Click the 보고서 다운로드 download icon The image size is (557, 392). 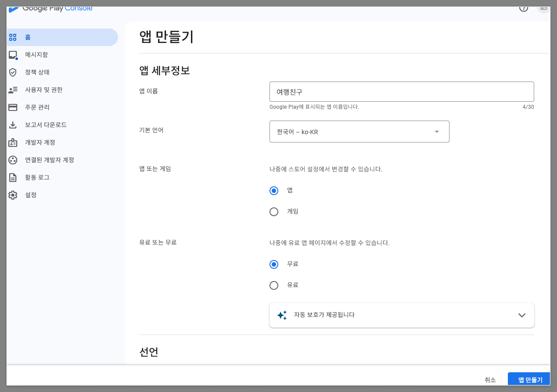tap(13, 125)
